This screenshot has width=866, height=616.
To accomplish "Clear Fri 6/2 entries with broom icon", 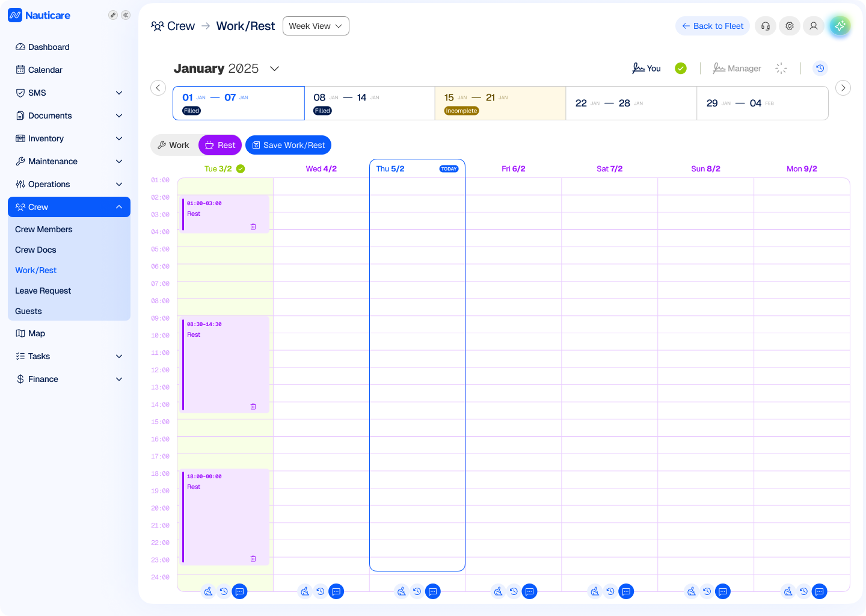I will coord(498,591).
